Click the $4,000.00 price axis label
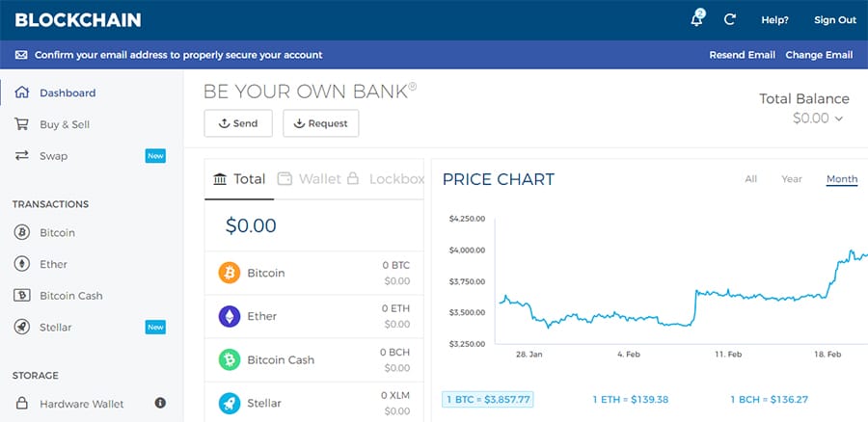Image resolution: width=868 pixels, height=422 pixels. coord(467,250)
